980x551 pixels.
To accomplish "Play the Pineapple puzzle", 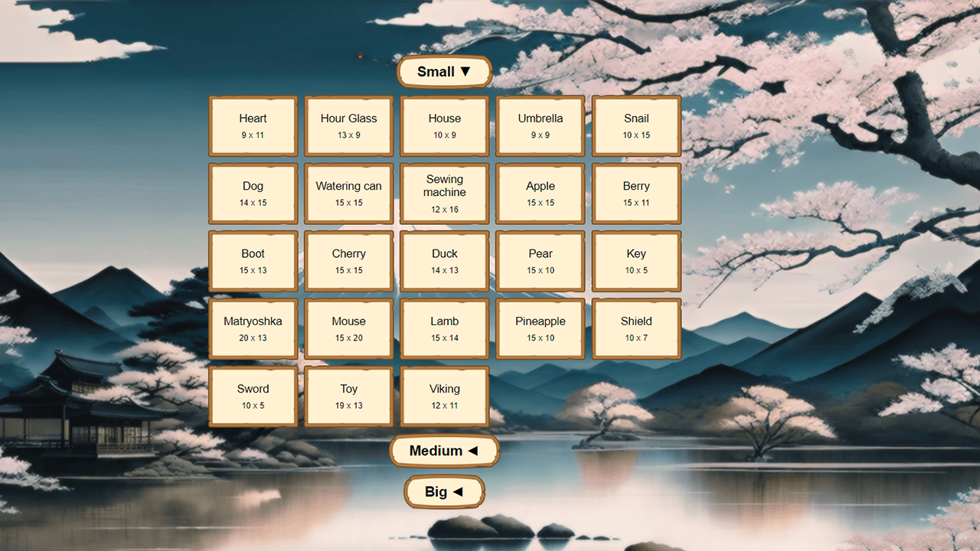I will (541, 328).
